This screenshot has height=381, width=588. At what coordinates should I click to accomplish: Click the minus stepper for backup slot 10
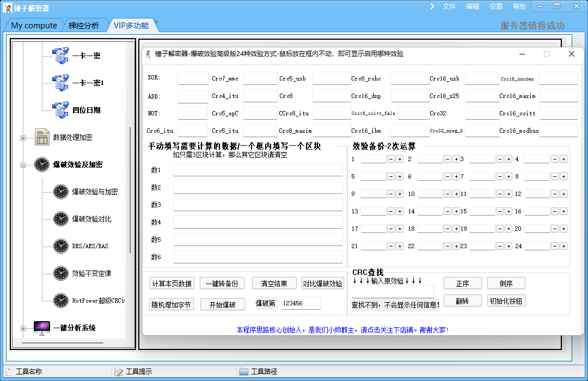(448, 194)
